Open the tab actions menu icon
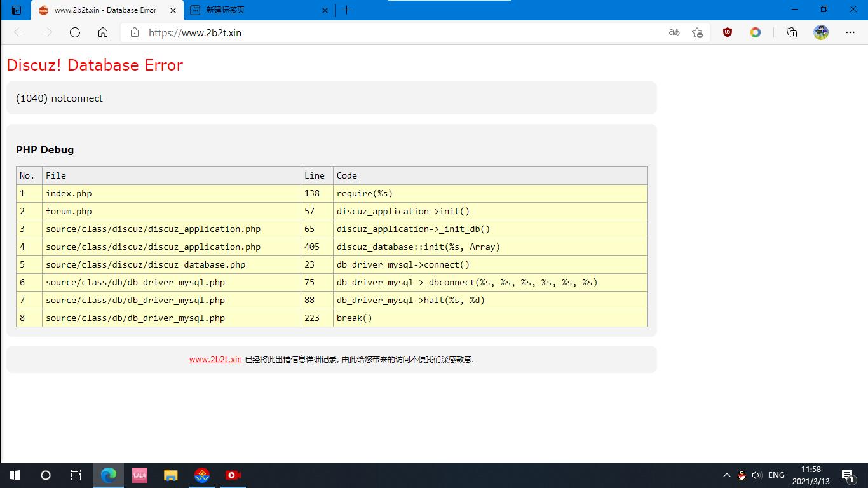The image size is (868, 488). [x=17, y=10]
